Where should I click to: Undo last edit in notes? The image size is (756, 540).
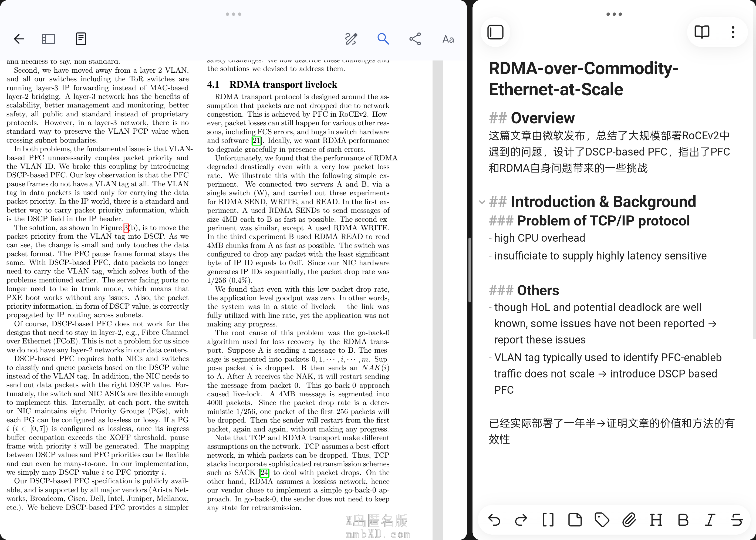coord(494,520)
